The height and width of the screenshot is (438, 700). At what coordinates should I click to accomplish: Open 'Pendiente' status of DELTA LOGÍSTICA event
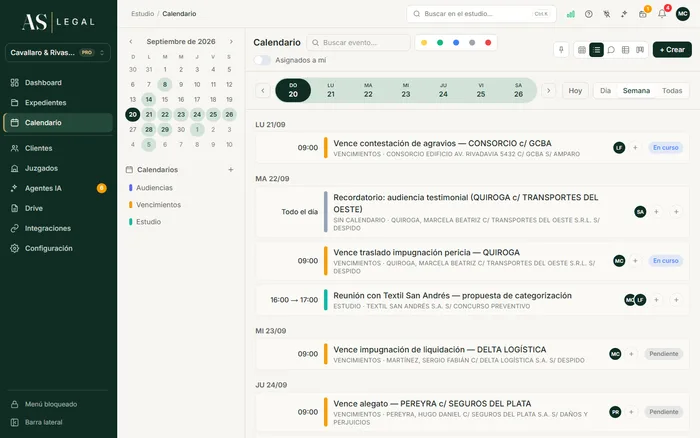tap(663, 354)
